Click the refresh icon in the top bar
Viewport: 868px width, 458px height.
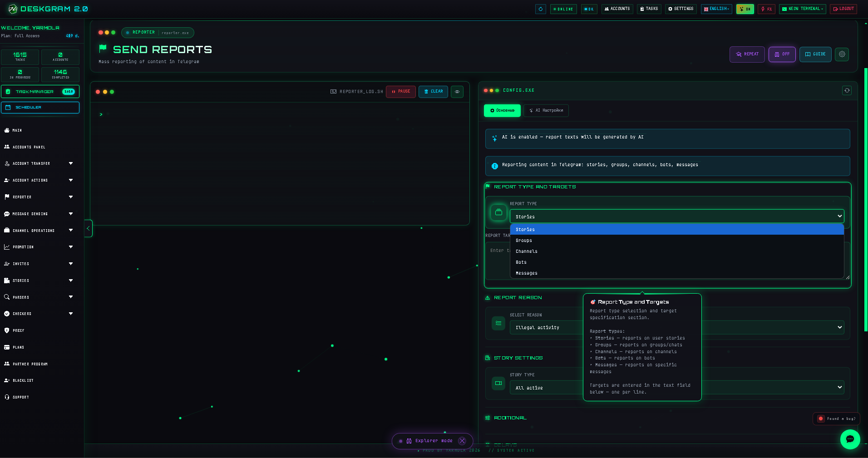[540, 9]
